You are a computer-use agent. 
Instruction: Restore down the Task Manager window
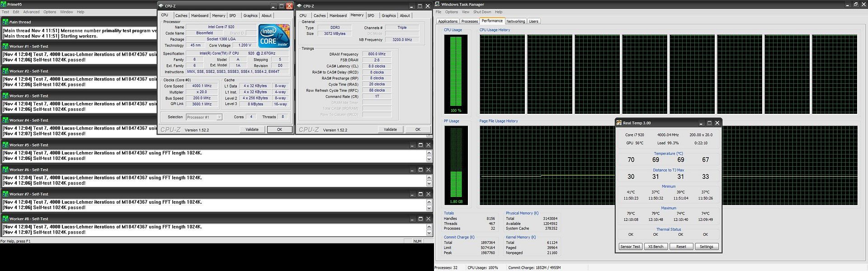tap(856, 4)
